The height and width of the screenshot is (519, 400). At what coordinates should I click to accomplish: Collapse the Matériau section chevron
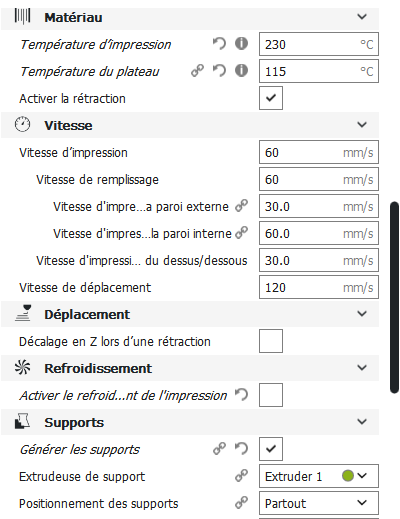click(362, 17)
